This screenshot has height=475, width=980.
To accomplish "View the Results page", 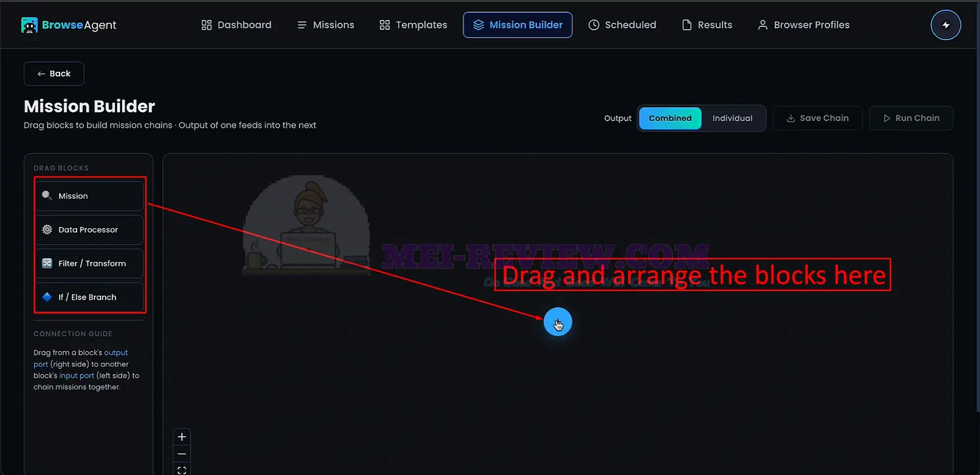I will [x=707, y=25].
